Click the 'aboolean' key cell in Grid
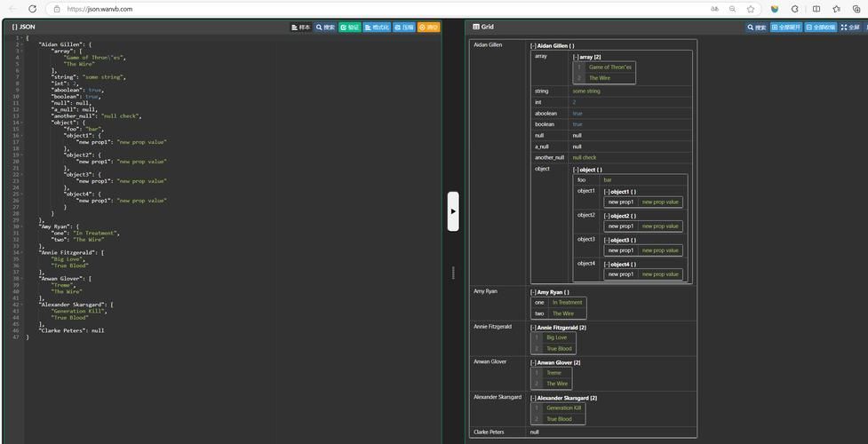 (x=545, y=114)
